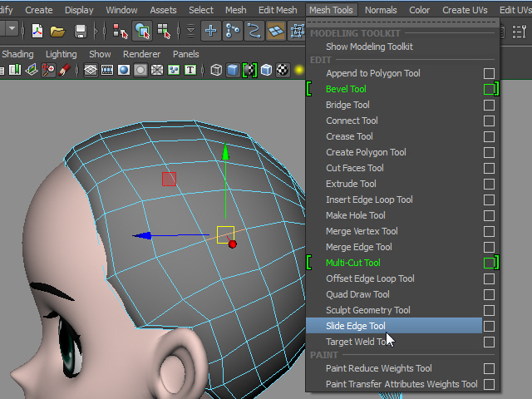Open Multi-Cut Tool options box
The width and height of the screenshot is (532, 399).
489,263
